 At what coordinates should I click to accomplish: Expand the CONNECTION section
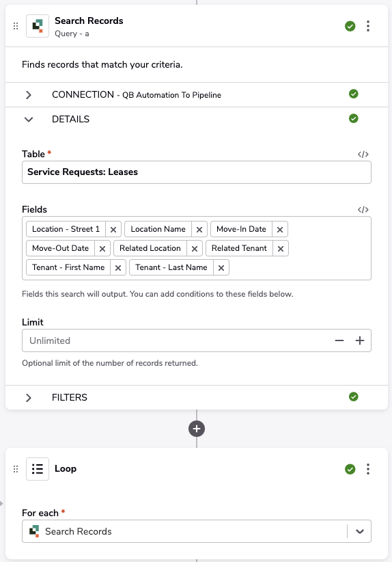coord(29,95)
